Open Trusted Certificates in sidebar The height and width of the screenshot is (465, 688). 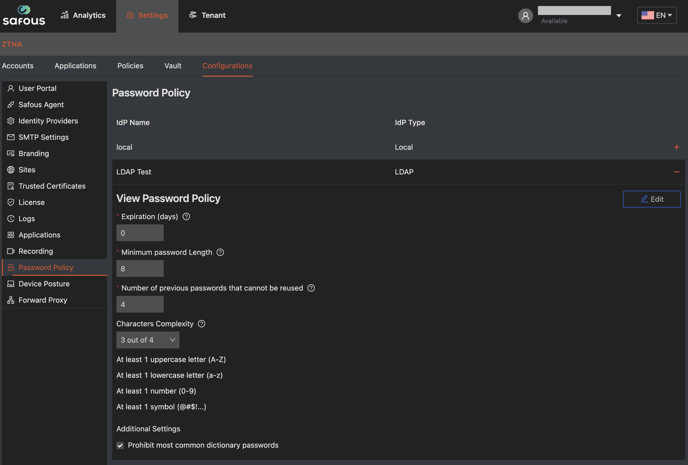pos(51,186)
